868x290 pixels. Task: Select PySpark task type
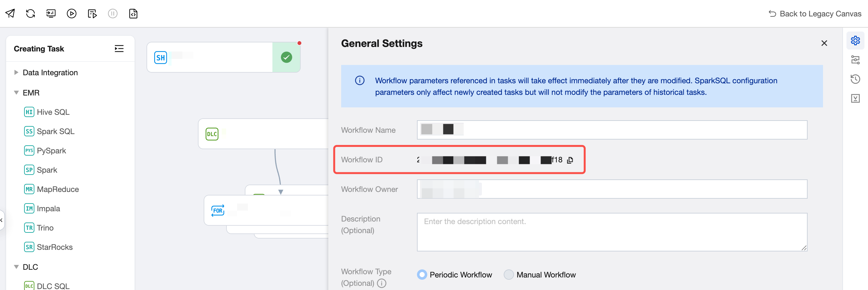[x=51, y=151]
